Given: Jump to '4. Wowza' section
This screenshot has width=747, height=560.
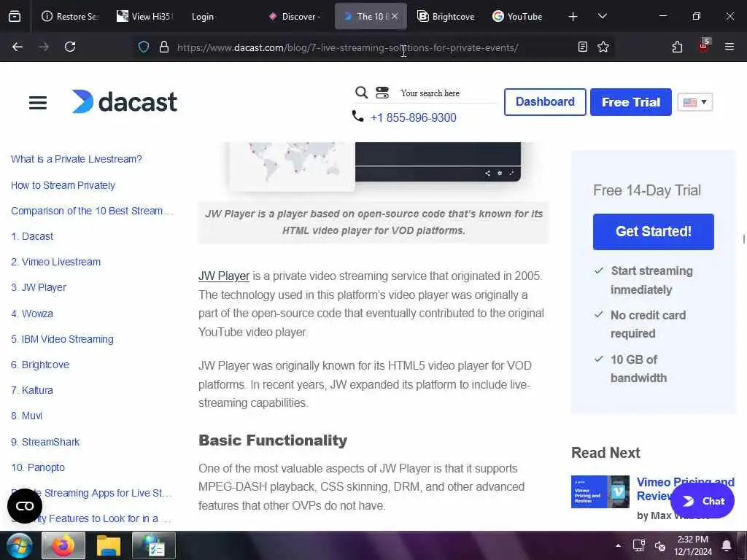Looking at the screenshot, I should click(x=32, y=314).
